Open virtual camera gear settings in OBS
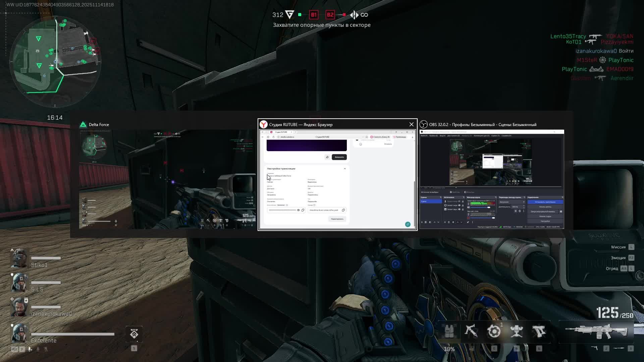The image size is (644, 362). coord(561,212)
